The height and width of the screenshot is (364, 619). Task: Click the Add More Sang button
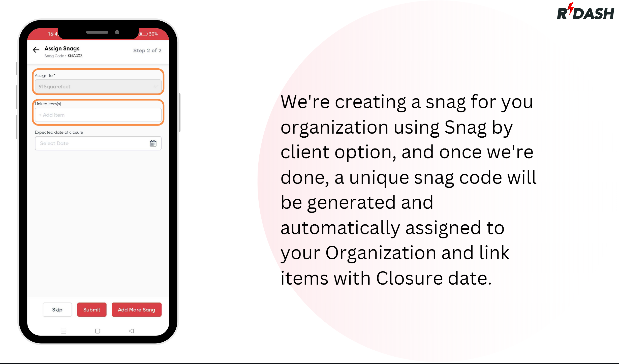click(136, 309)
